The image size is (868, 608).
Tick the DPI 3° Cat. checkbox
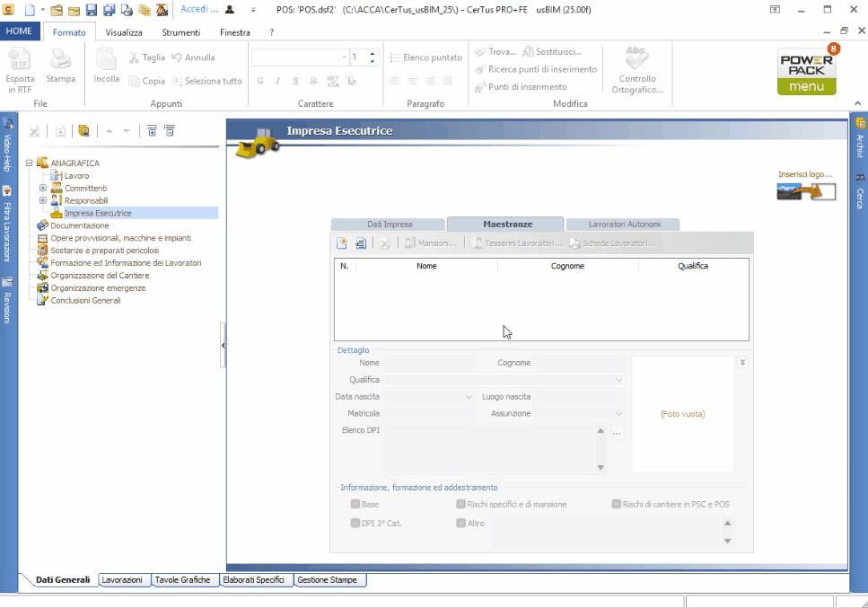point(355,523)
